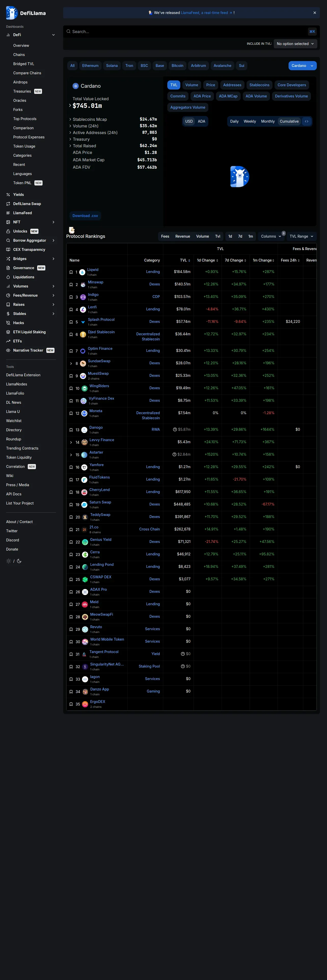Bookmark the Liqwid protocol row
The image size is (327, 980).
71,272
